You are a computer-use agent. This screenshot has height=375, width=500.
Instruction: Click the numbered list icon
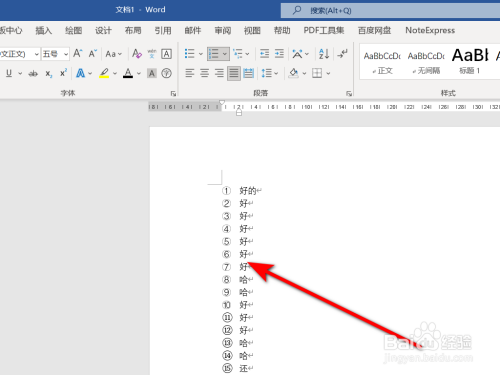tap(214, 54)
